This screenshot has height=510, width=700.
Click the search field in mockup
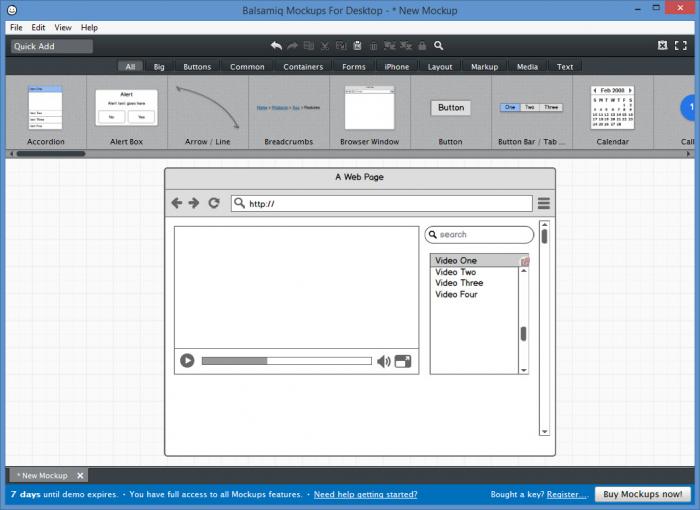[x=479, y=234]
